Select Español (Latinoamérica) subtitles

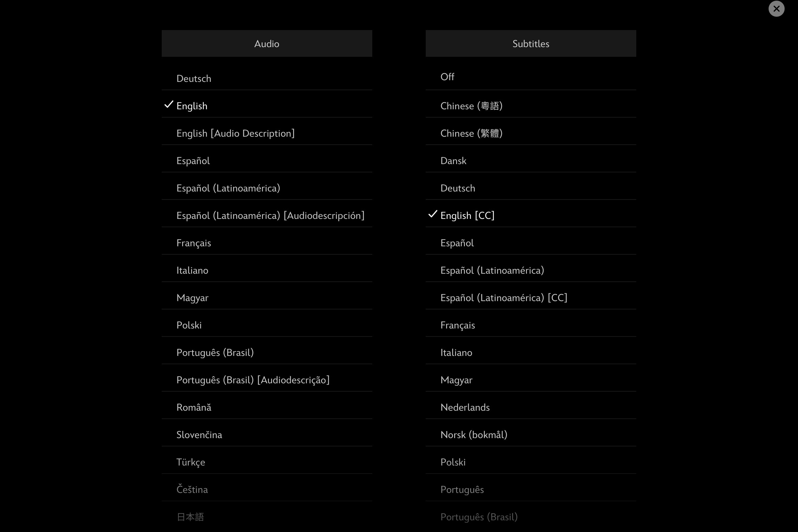click(x=492, y=270)
